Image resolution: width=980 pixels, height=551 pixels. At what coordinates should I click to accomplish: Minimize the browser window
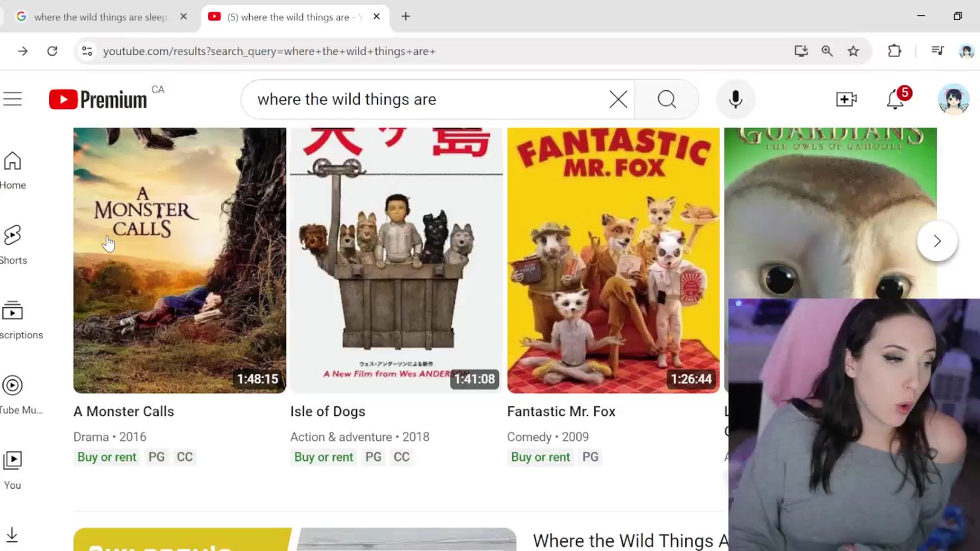point(921,16)
